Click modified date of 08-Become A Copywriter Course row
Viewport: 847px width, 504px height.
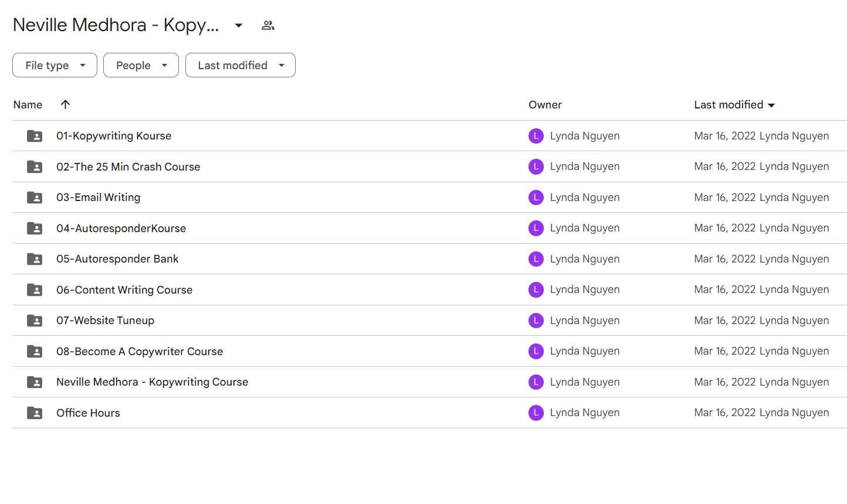tap(724, 351)
